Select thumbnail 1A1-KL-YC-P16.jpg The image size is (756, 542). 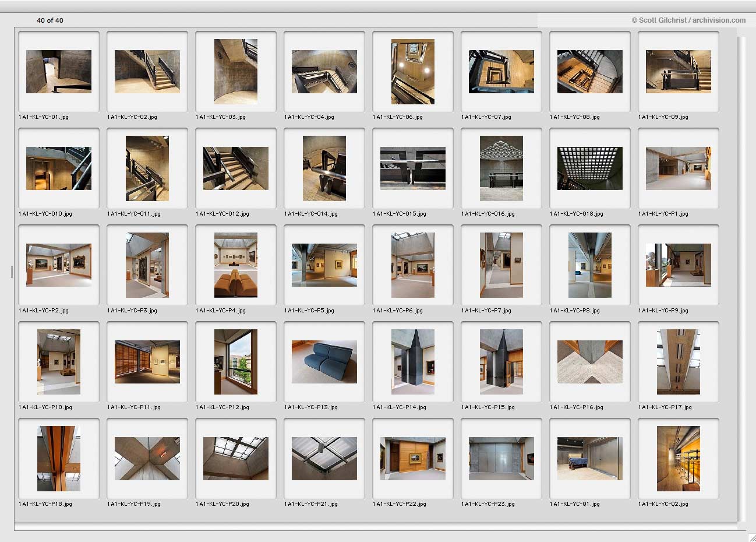tap(590, 362)
